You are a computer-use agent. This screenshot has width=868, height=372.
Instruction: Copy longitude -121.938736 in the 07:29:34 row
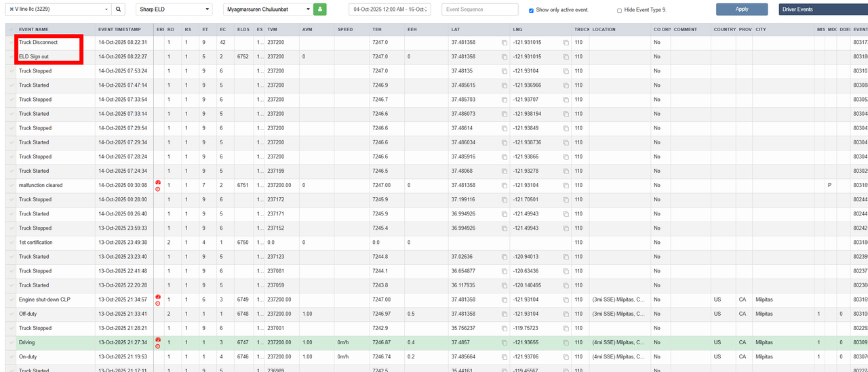(566, 142)
